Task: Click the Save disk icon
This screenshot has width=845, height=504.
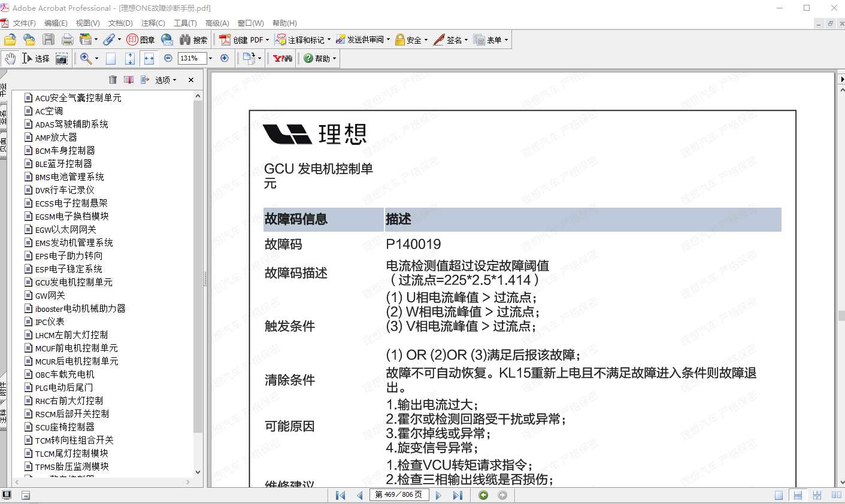Action: 49,40
